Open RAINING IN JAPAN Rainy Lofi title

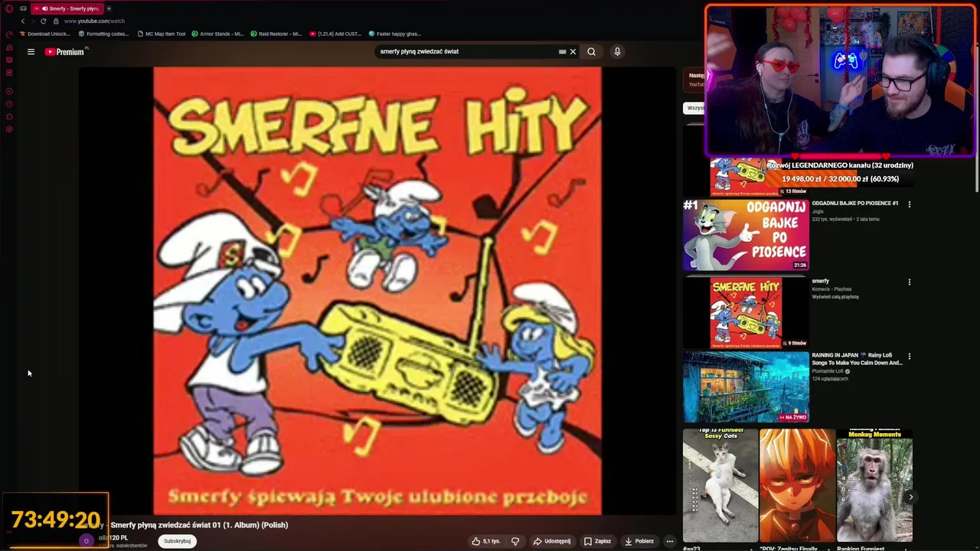click(x=857, y=359)
